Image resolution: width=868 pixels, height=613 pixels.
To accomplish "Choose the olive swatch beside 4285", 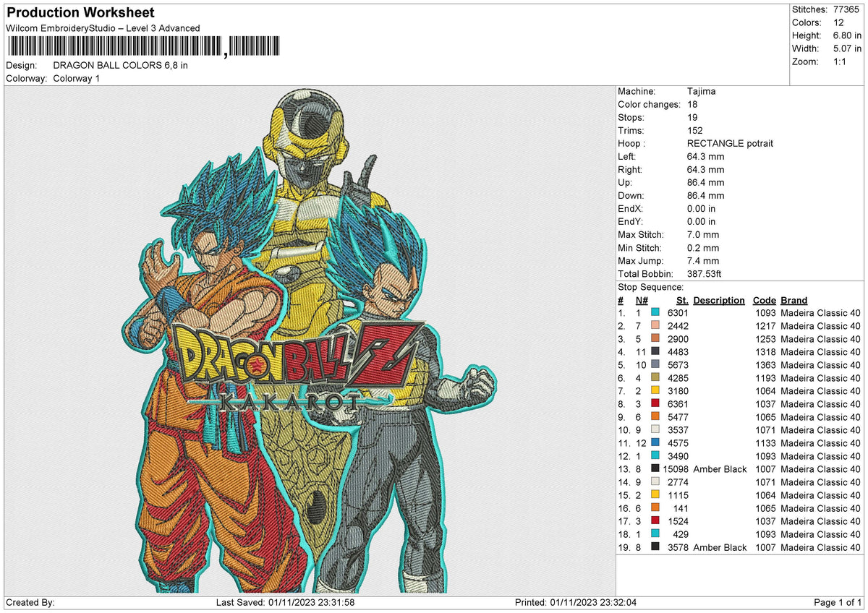I will 655,378.
